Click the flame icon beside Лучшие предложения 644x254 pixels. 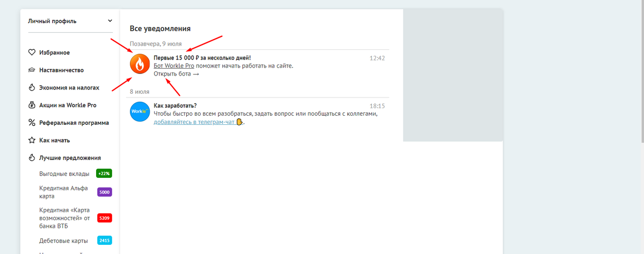click(32, 158)
